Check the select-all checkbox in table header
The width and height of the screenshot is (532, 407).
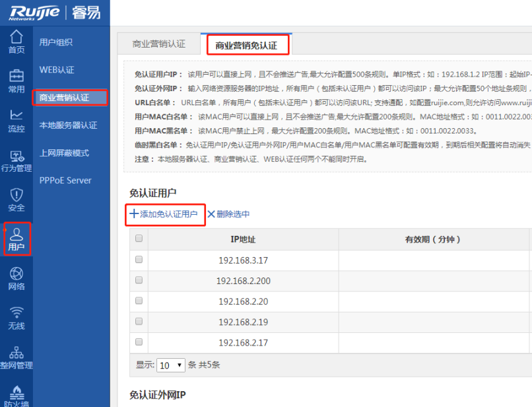tap(139, 239)
